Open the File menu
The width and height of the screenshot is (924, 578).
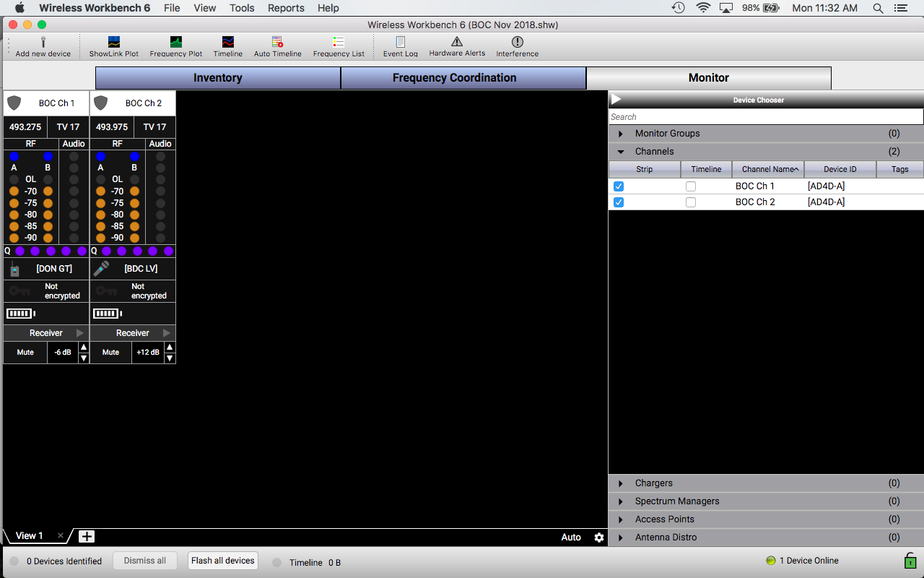point(172,8)
